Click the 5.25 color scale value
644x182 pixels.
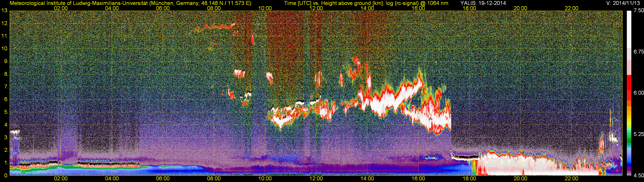pos(638,134)
